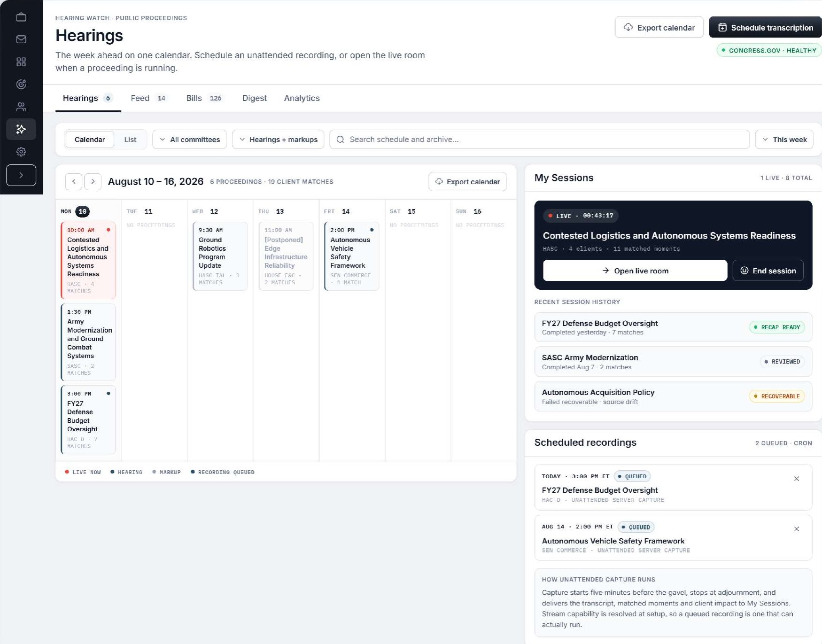Go to previous week in calendar
The height and width of the screenshot is (644, 822).
[x=74, y=181]
